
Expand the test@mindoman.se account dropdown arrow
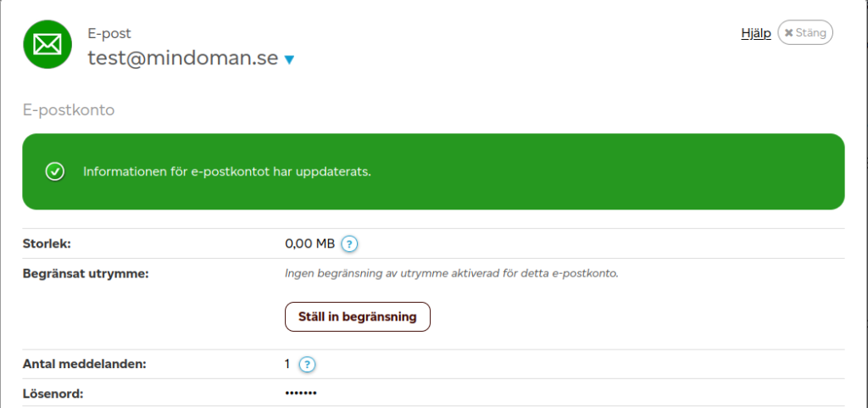click(x=289, y=60)
